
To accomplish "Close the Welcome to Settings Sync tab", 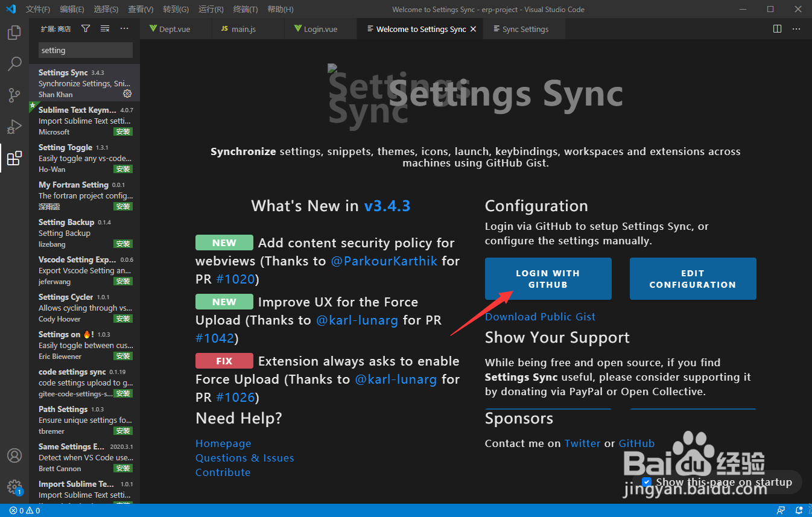I will pyautogui.click(x=473, y=29).
